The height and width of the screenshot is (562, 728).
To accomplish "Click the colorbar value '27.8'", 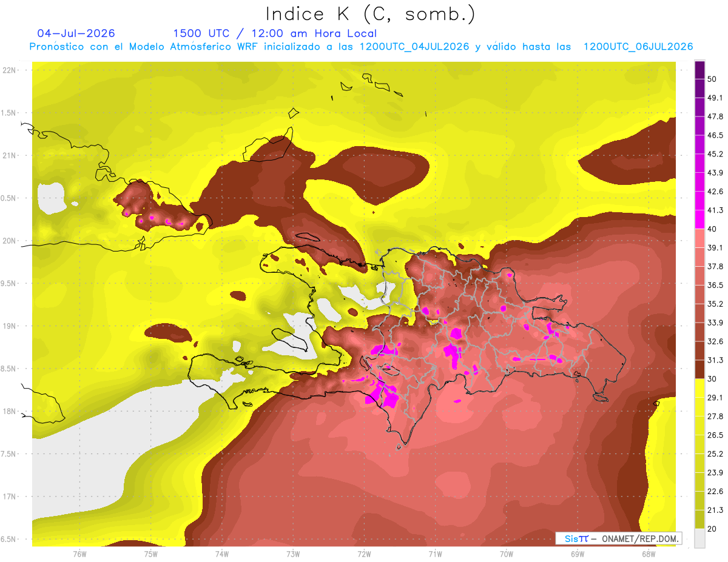I will 715,416.
